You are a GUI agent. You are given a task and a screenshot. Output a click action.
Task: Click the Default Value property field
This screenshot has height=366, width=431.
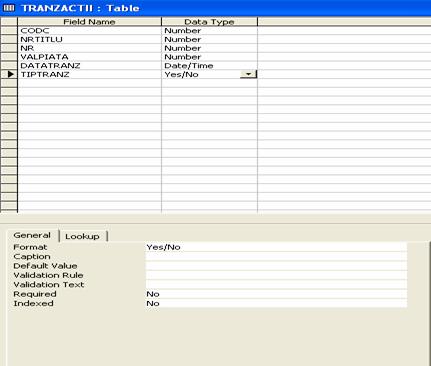(x=276, y=266)
